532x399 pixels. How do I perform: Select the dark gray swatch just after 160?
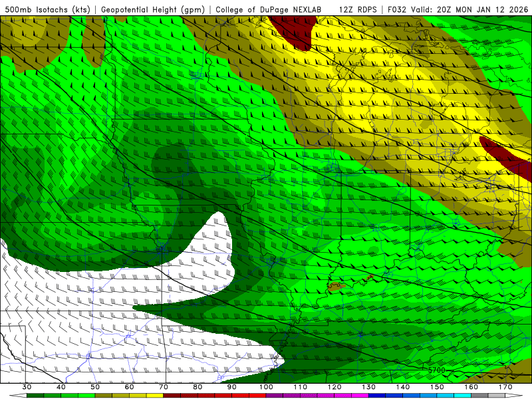(x=479, y=396)
